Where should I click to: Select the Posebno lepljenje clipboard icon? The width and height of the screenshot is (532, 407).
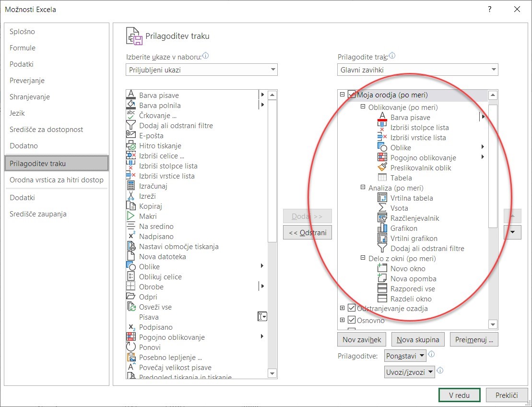[x=131, y=357]
